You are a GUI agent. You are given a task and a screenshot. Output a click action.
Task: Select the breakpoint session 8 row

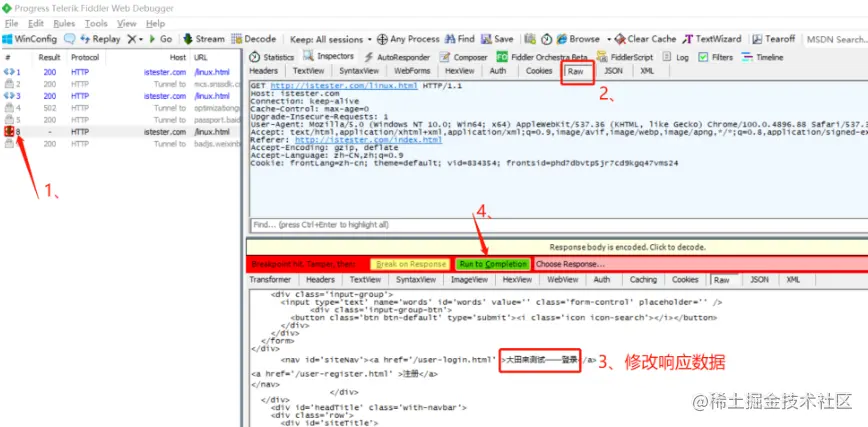(x=121, y=132)
